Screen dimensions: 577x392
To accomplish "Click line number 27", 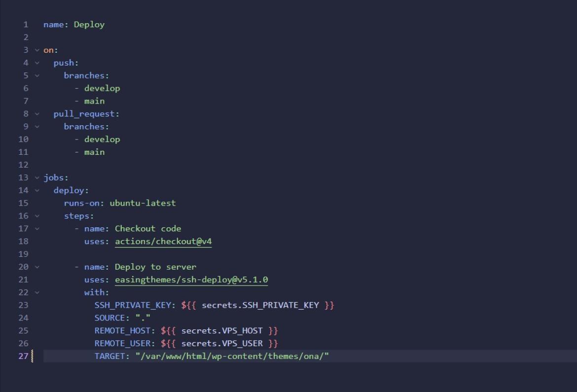I will 23,356.
